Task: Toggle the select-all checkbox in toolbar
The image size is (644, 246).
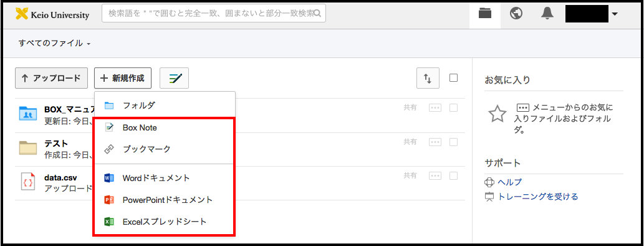Action: click(x=453, y=78)
